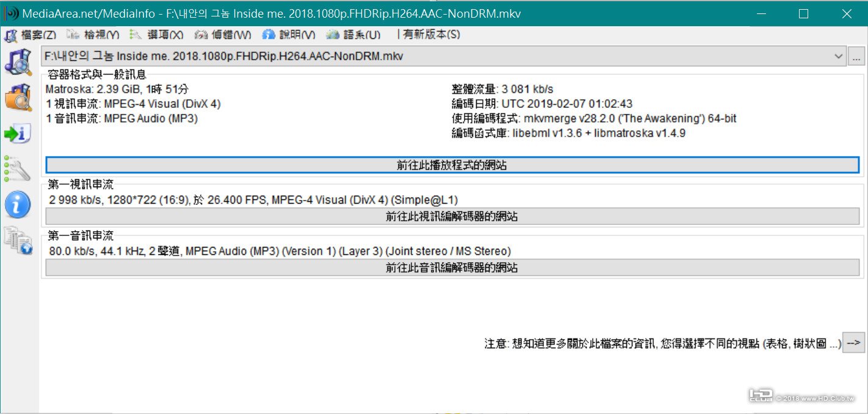Click the 有新版本(S) menu item
The width and height of the screenshot is (868, 414).
[x=432, y=35]
